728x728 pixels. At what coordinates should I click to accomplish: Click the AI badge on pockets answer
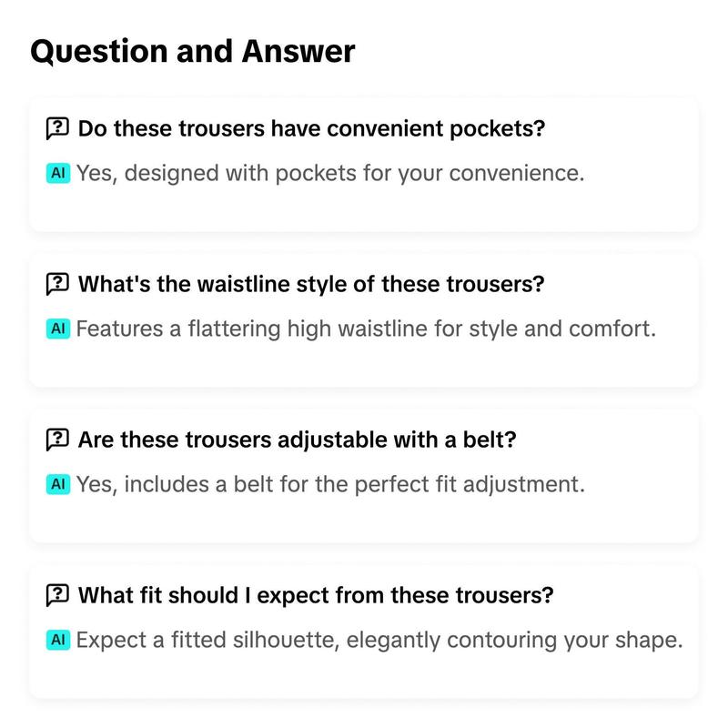tap(58, 173)
